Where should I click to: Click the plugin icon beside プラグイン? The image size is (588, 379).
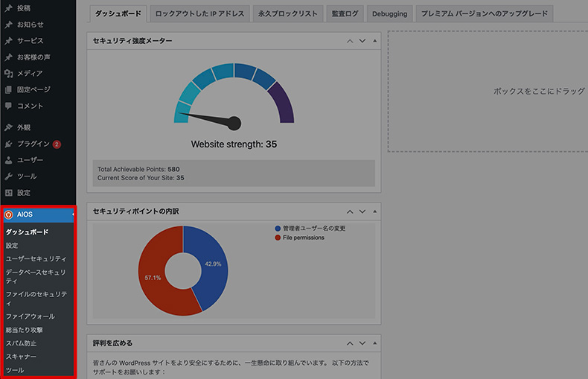coord(8,144)
